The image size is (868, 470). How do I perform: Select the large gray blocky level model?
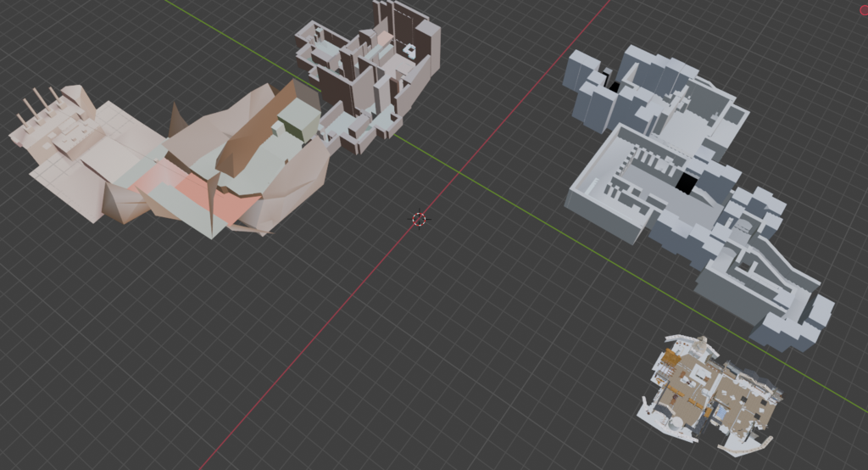[x=698, y=197]
